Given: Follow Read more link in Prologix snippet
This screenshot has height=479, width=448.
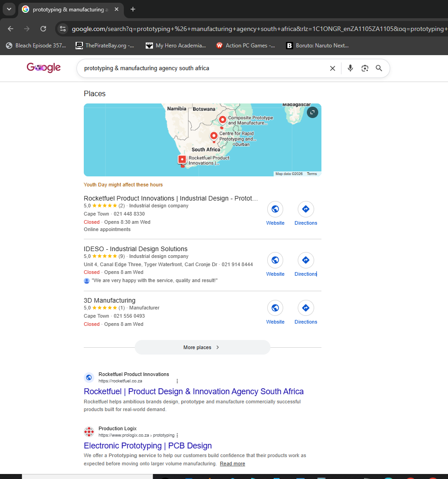Looking at the screenshot, I should coord(232,464).
